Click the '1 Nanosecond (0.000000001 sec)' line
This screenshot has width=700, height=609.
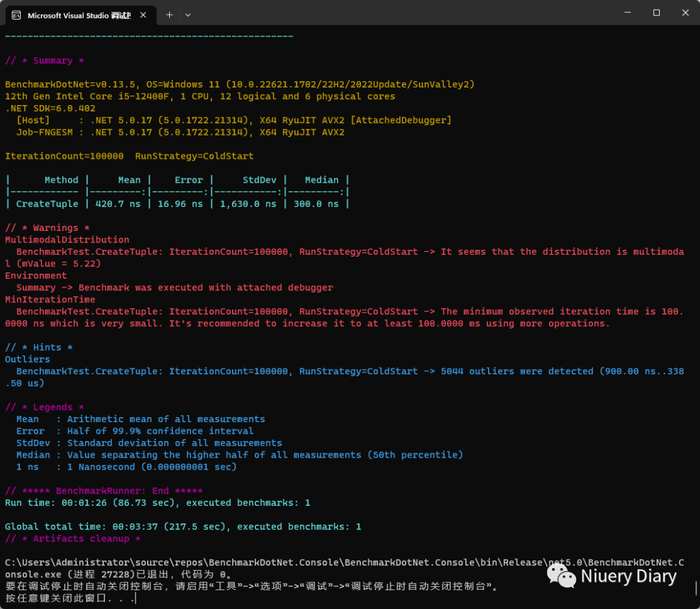coord(152,467)
